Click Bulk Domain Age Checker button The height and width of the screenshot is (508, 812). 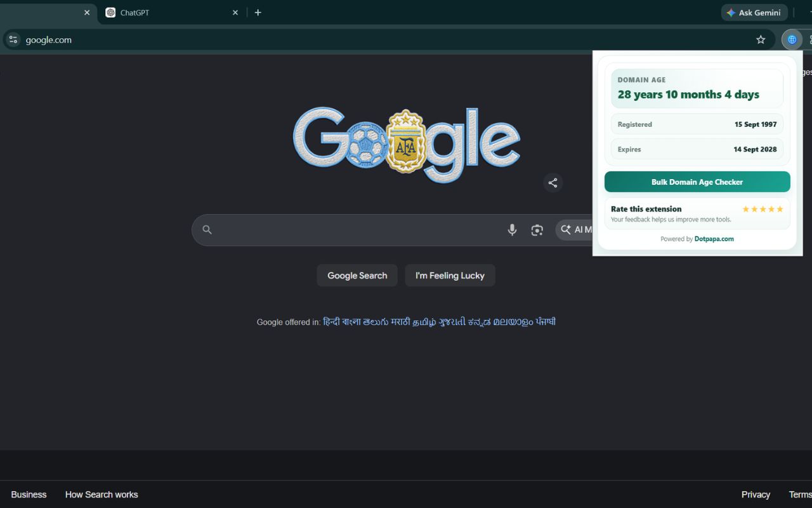pyautogui.click(x=697, y=182)
